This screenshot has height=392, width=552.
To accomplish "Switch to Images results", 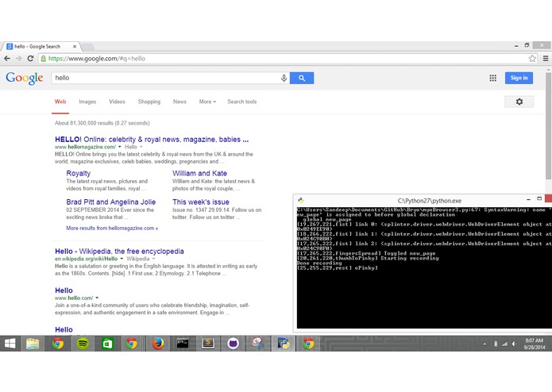I will click(87, 102).
